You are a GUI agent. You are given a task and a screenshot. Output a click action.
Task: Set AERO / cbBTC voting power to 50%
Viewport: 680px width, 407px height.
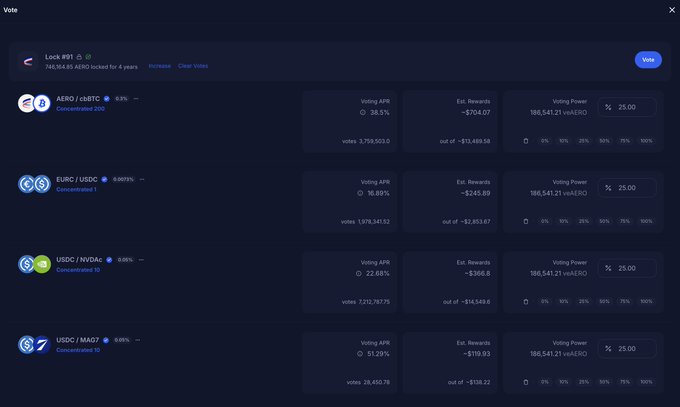pos(604,141)
